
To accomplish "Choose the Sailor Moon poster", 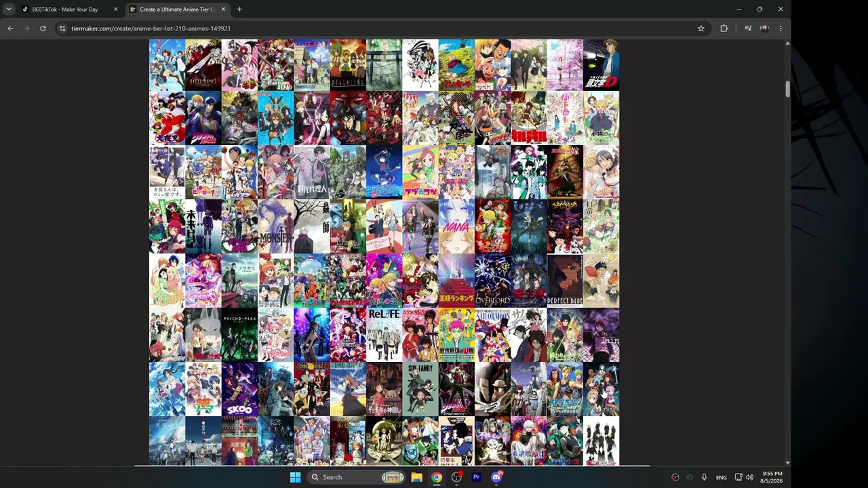I will coord(493,335).
